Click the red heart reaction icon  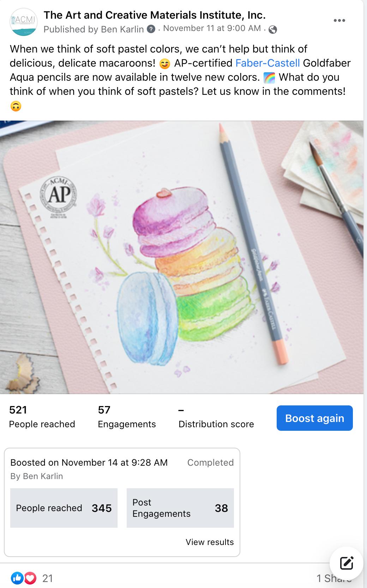[x=30, y=578]
